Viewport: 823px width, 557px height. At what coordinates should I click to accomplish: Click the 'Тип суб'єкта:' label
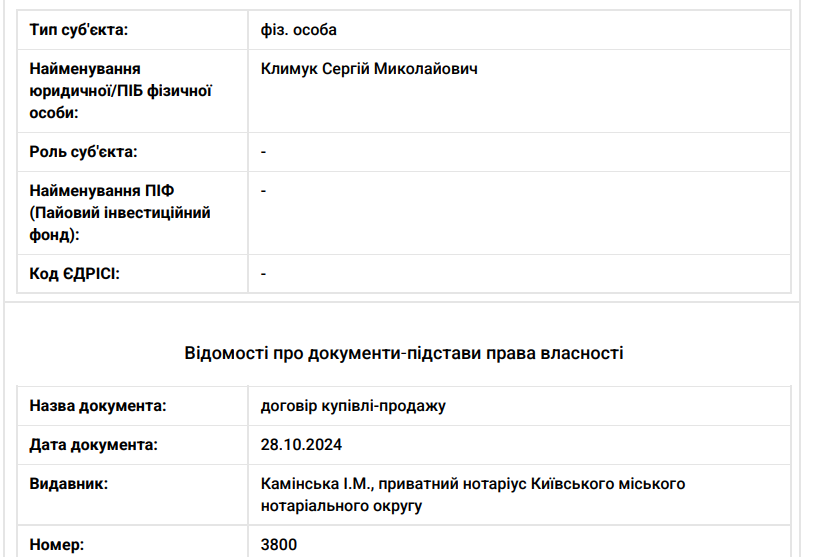(79, 30)
